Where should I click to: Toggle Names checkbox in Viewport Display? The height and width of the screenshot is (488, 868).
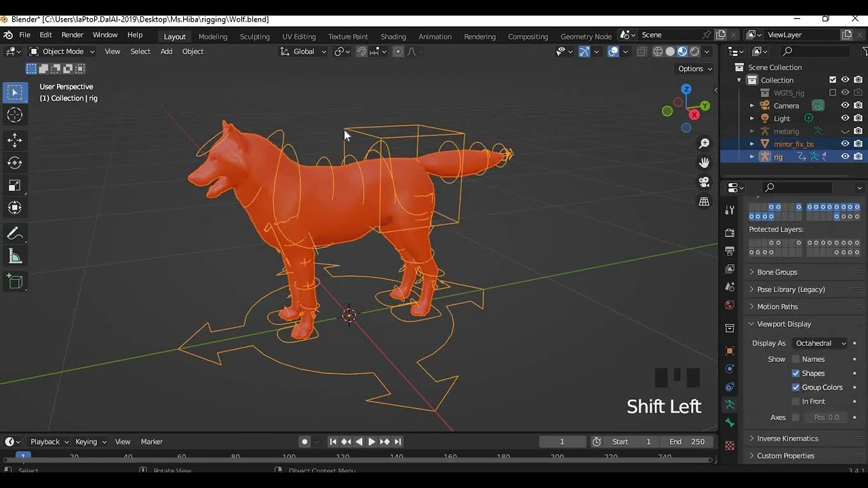[796, 359]
